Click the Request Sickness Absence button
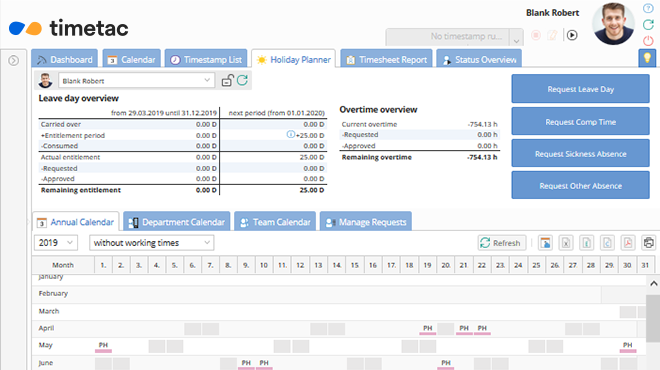The width and height of the screenshot is (660, 370). coord(580,154)
